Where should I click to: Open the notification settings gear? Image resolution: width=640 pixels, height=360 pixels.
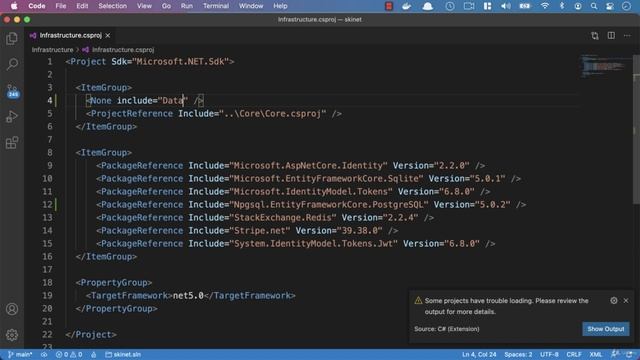point(613,300)
